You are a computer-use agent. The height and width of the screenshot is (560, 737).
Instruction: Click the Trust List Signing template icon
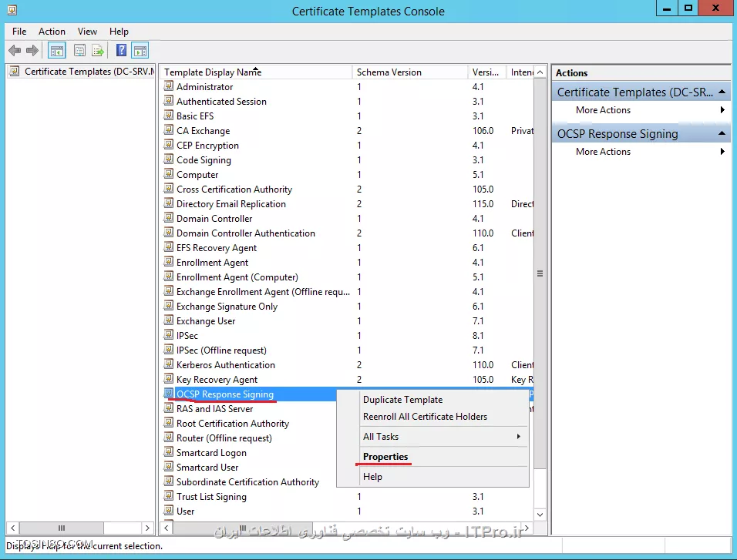coord(168,496)
